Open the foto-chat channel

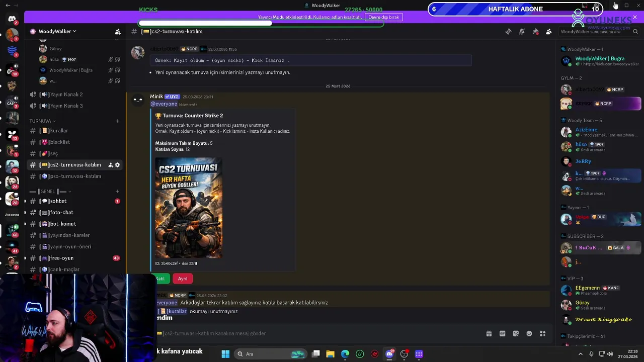click(x=61, y=213)
